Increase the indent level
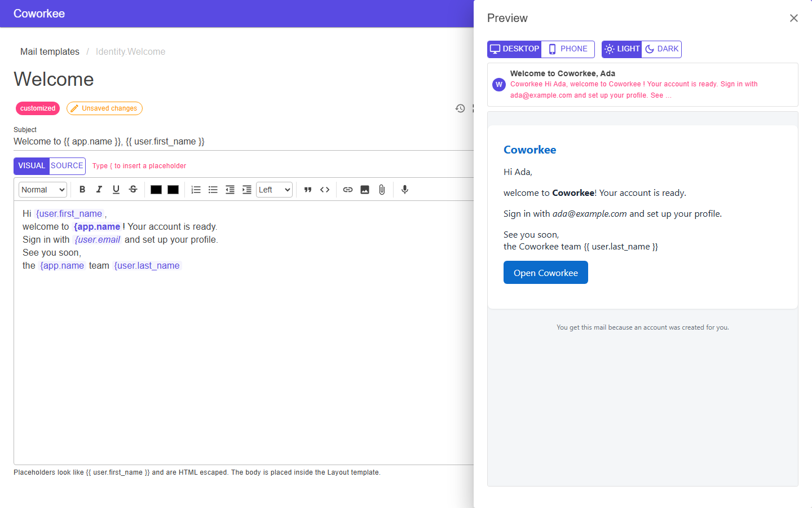Image resolution: width=812 pixels, height=508 pixels. tap(247, 190)
